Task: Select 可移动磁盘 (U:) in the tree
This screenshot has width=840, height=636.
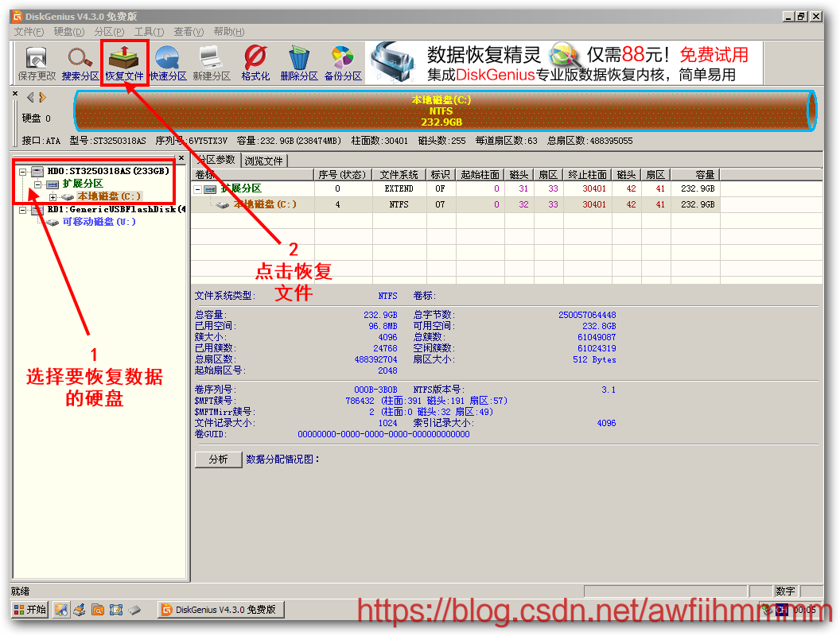Action: [99, 222]
